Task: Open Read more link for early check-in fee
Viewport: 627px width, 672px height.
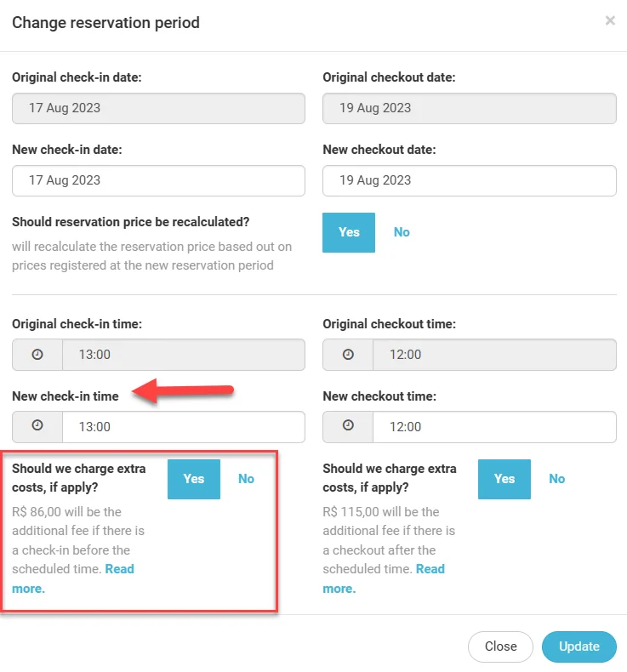Action: coord(119,569)
